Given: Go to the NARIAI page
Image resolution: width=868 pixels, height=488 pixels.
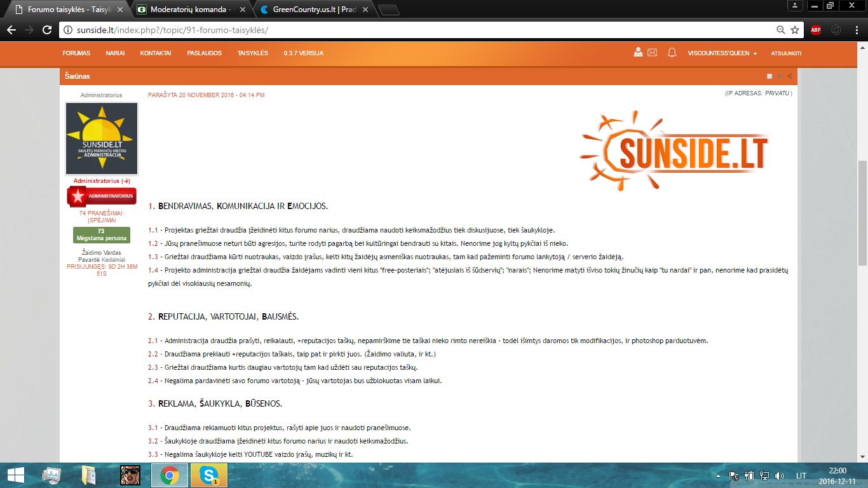Looking at the screenshot, I should pyautogui.click(x=115, y=53).
